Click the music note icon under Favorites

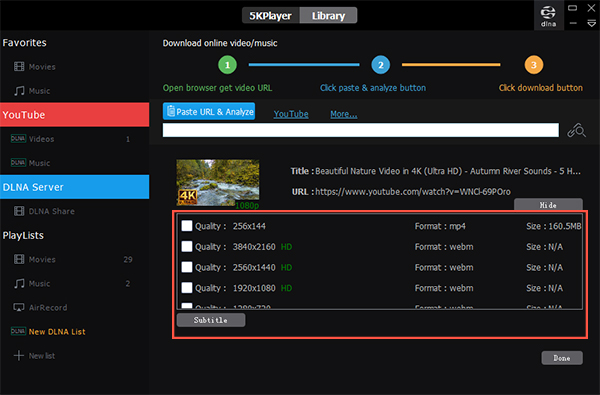tap(19, 91)
